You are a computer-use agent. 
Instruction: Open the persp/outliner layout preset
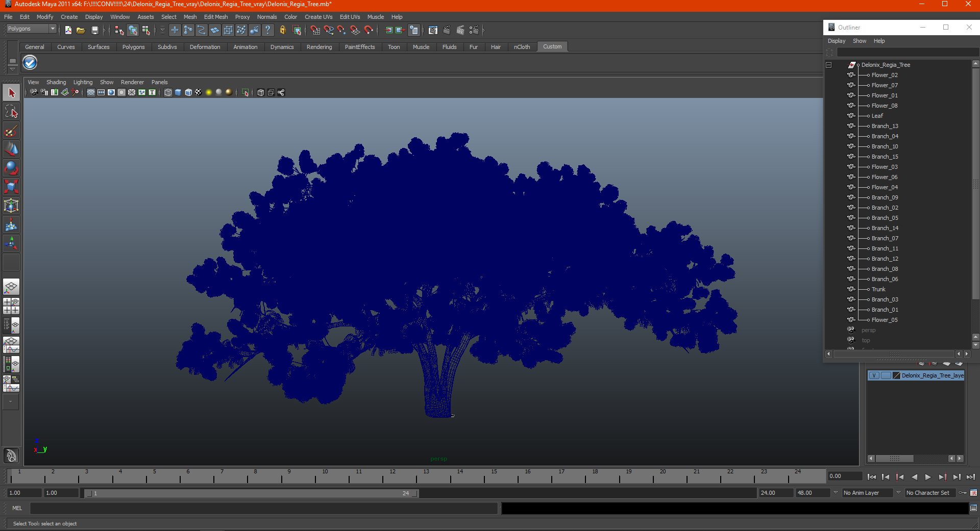tap(11, 325)
